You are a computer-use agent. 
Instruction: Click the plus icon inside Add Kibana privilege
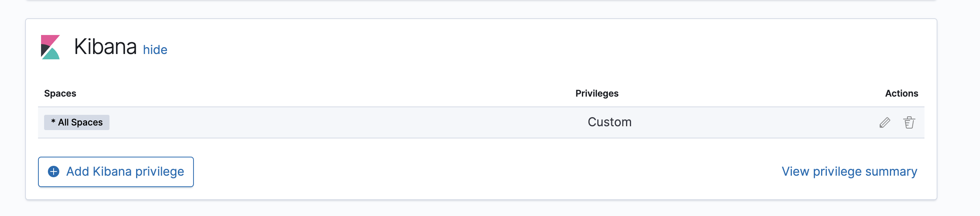(54, 172)
